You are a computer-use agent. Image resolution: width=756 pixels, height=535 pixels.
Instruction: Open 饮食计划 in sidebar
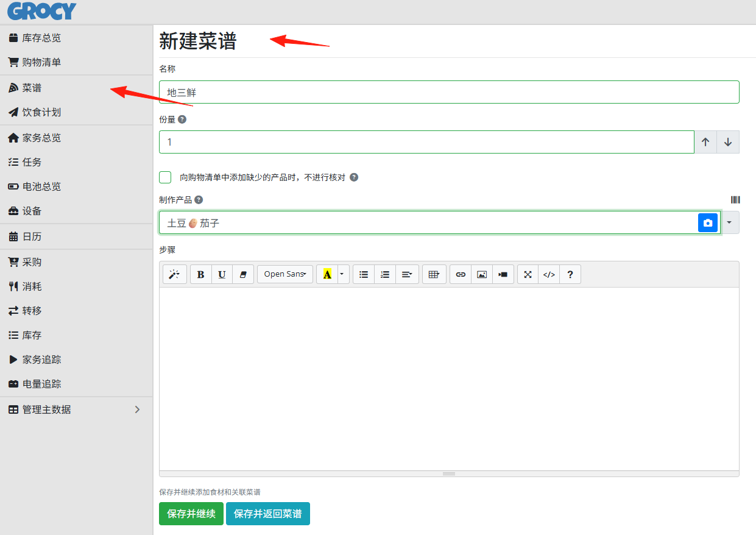[x=76, y=112]
